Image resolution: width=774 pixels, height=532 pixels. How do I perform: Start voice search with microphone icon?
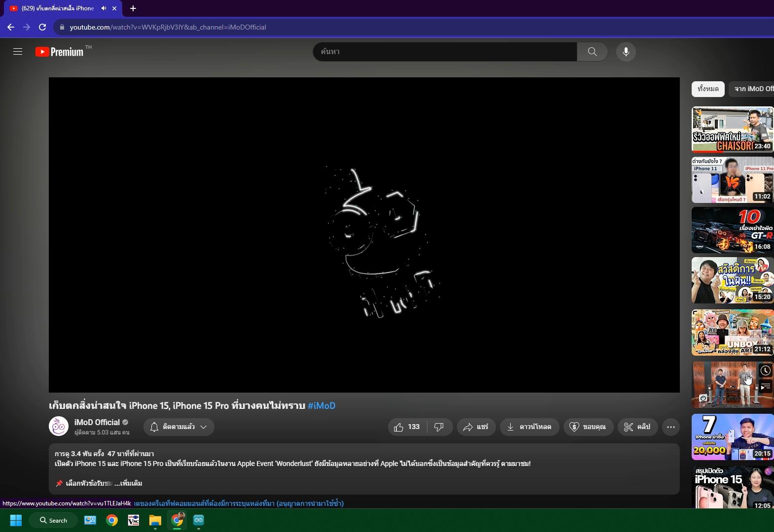click(626, 52)
